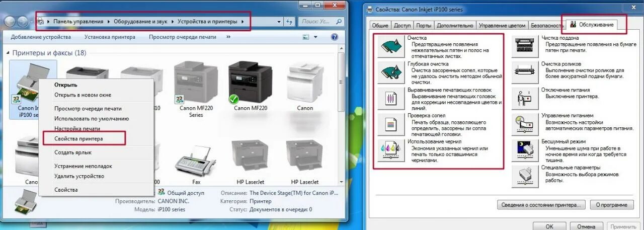Switch to the Доступ tab

(402, 25)
